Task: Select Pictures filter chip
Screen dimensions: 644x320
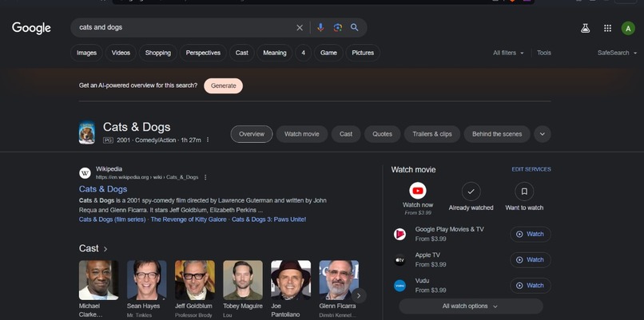Action: coord(363,53)
